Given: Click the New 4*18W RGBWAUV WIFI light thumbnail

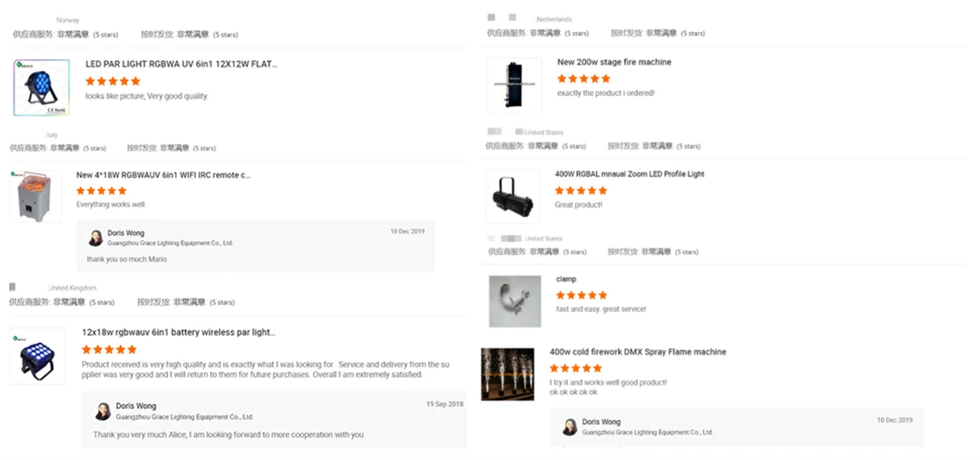Looking at the screenshot, I should tap(35, 196).
